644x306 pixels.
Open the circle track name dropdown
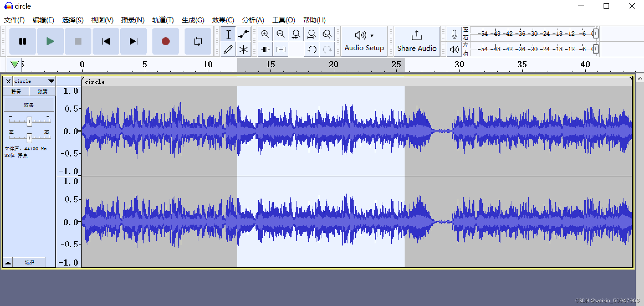click(x=51, y=81)
